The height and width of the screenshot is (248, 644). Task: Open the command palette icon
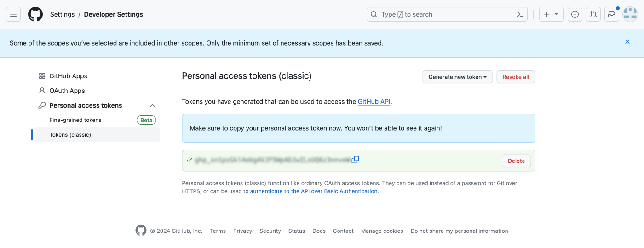tap(520, 14)
